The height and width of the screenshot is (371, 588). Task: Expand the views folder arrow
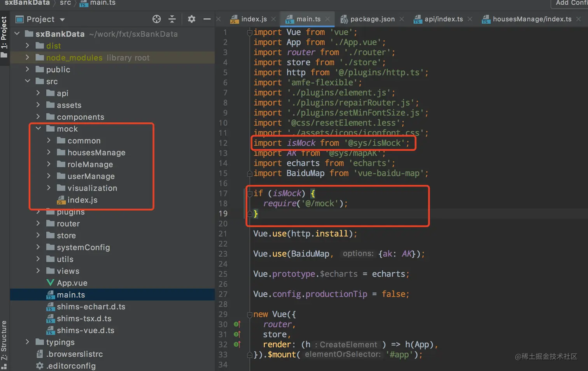38,271
